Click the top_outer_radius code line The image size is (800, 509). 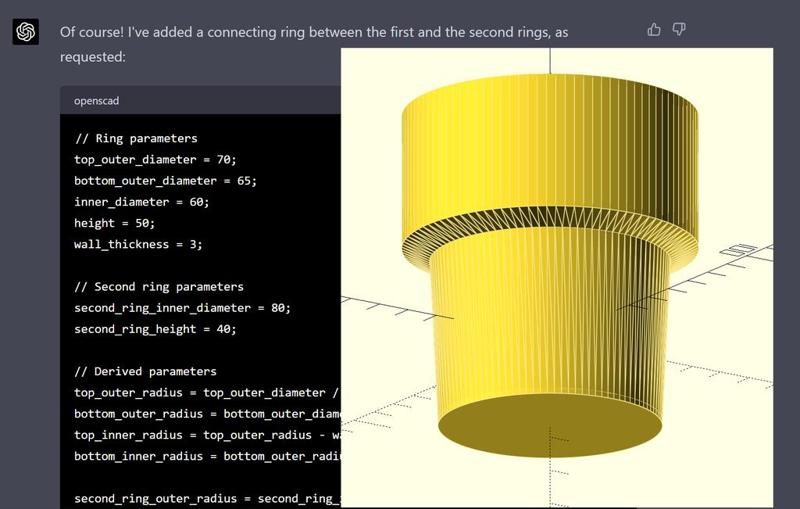click(x=206, y=393)
